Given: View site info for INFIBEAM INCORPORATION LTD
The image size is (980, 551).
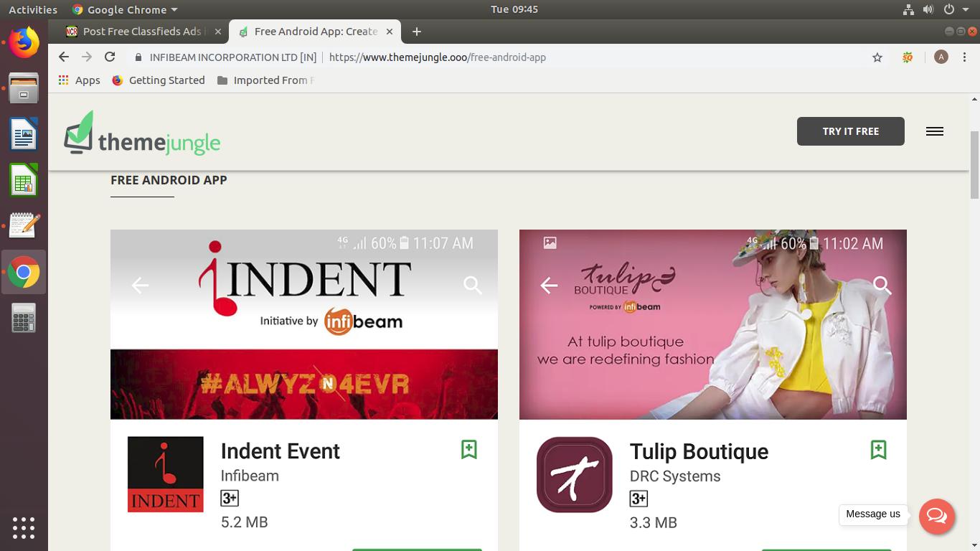Looking at the screenshot, I should point(225,57).
